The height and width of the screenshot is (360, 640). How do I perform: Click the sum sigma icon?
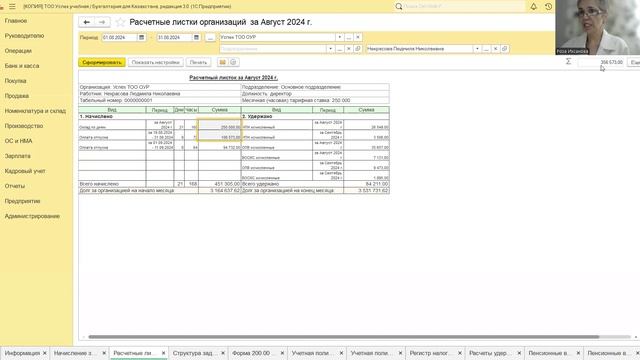pyautogui.click(x=568, y=62)
